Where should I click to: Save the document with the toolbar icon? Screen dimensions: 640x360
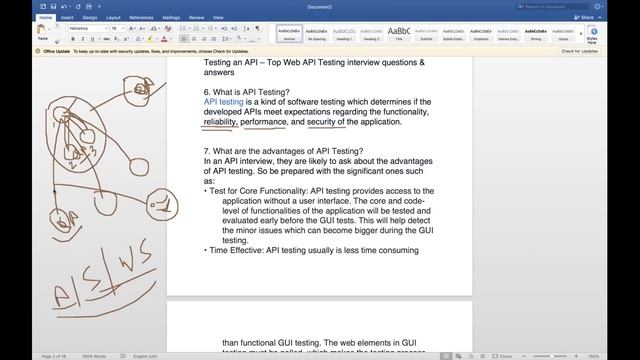click(x=53, y=7)
